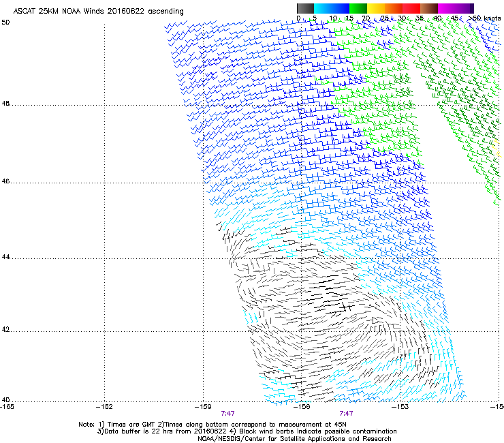Click the '7:47' time label near -159
This screenshot has width=504, height=443.
tap(227, 414)
